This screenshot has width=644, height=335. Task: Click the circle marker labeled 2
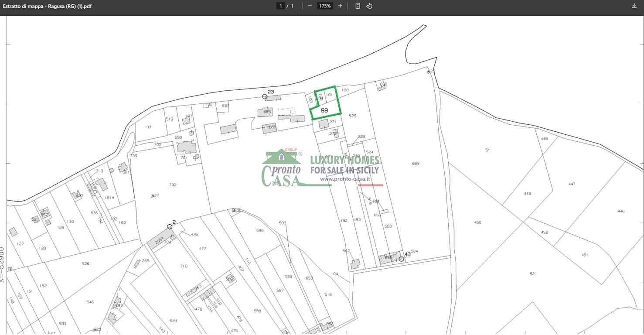click(x=170, y=227)
